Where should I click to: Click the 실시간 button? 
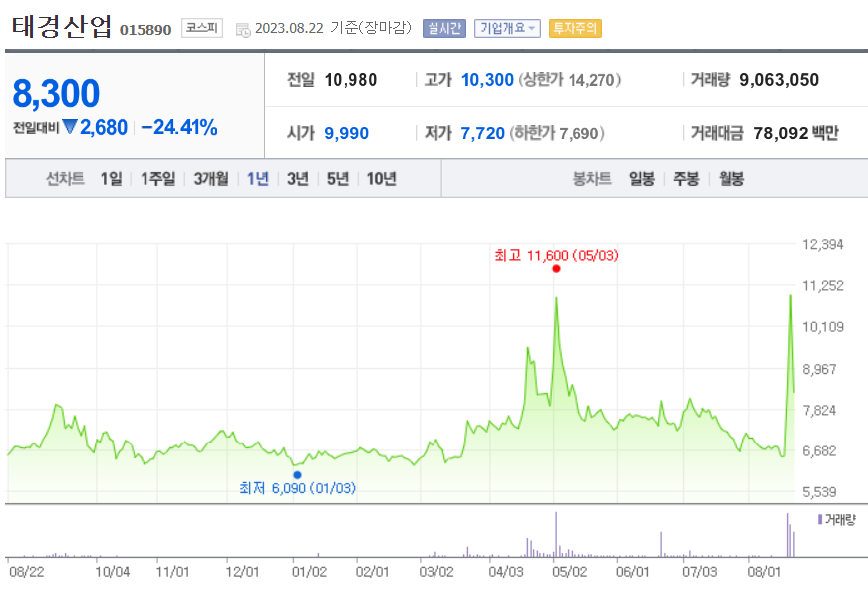[x=443, y=28]
